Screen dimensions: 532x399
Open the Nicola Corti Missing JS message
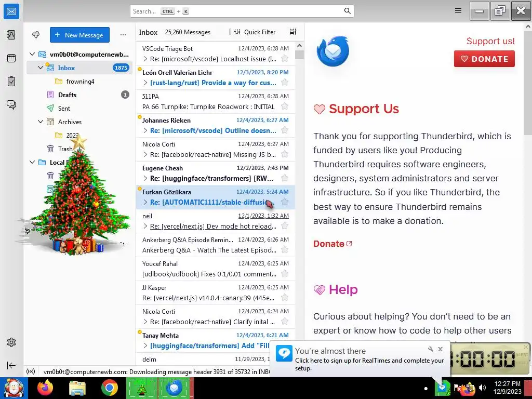216,149
